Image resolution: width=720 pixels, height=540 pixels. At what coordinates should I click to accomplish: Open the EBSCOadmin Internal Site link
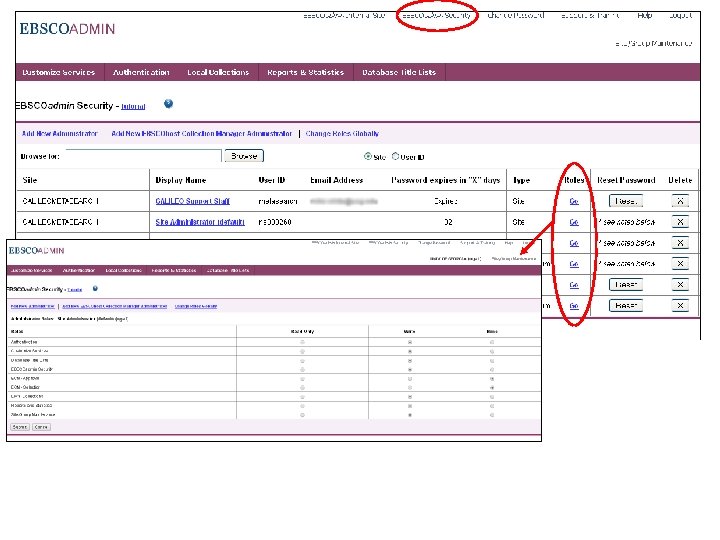pyautogui.click(x=344, y=15)
